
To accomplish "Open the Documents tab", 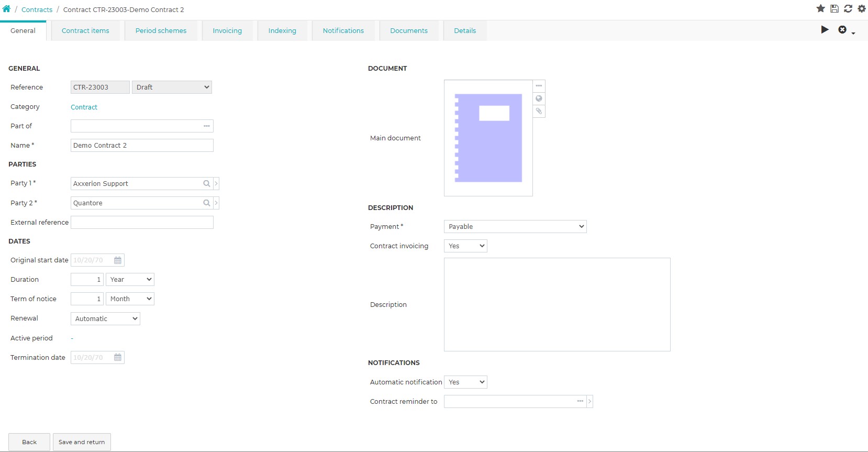I will coord(409,31).
